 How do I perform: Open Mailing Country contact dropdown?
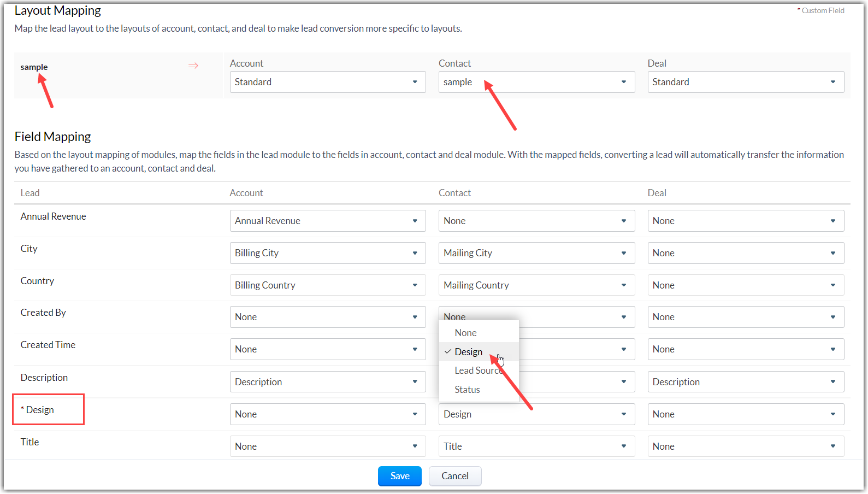pyautogui.click(x=536, y=285)
